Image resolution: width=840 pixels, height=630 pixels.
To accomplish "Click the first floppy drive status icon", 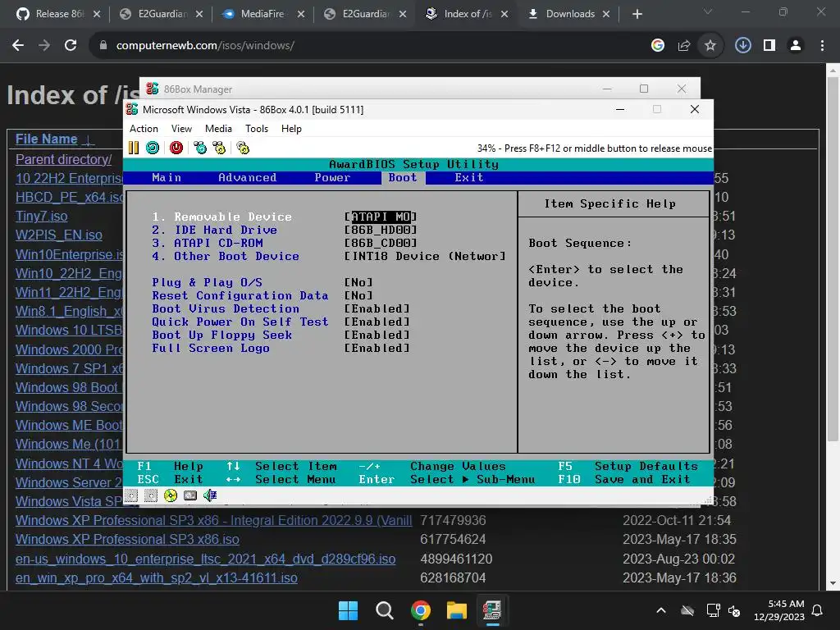I will pyautogui.click(x=131, y=495).
